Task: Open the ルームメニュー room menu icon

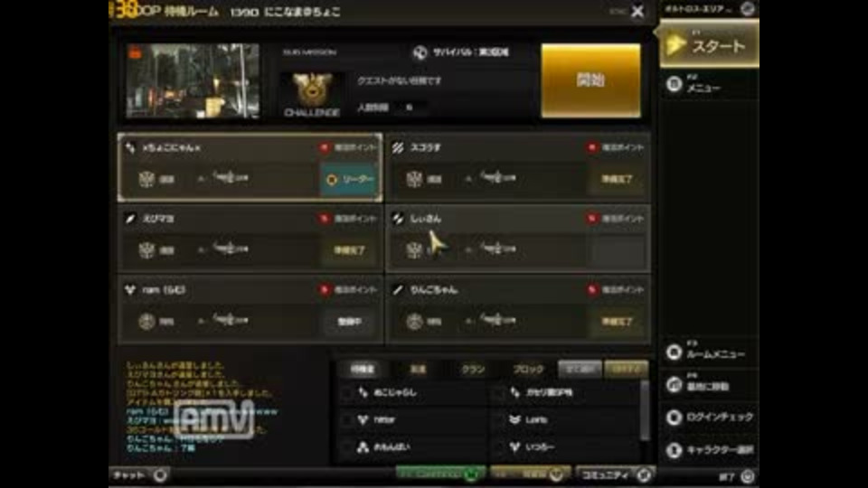Action: (674, 352)
